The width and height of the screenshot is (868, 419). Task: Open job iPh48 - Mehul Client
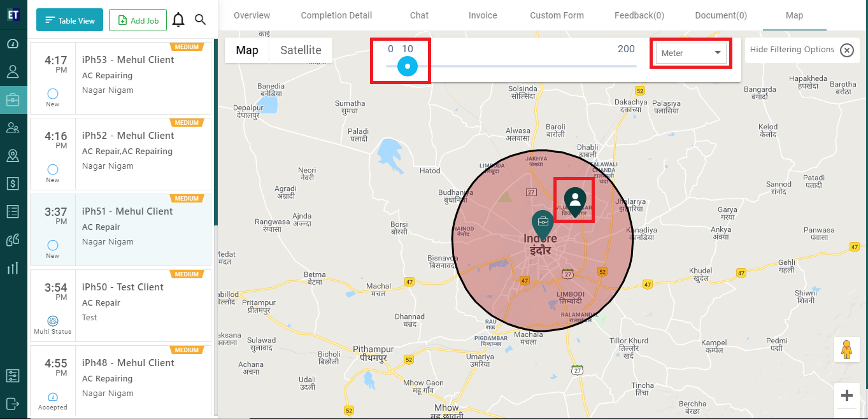coord(120,381)
